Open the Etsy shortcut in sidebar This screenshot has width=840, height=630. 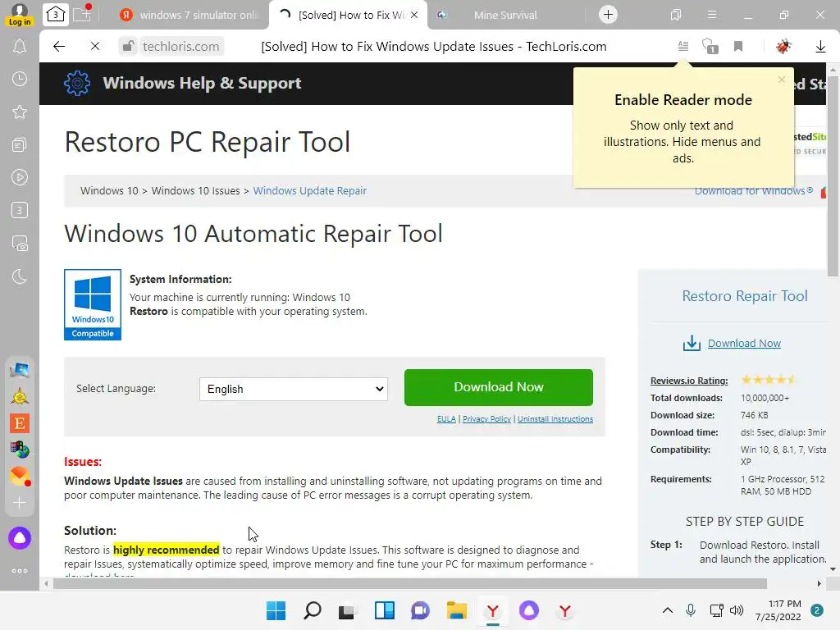coord(20,423)
